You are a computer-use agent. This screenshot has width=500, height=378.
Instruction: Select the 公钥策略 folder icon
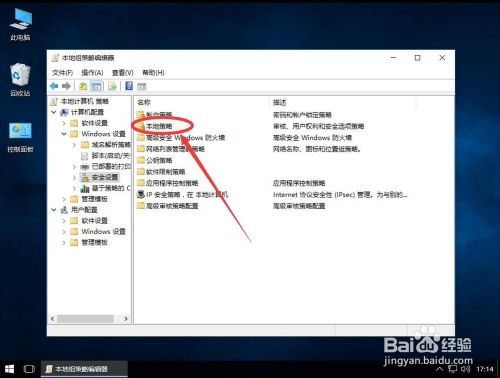click(x=141, y=160)
